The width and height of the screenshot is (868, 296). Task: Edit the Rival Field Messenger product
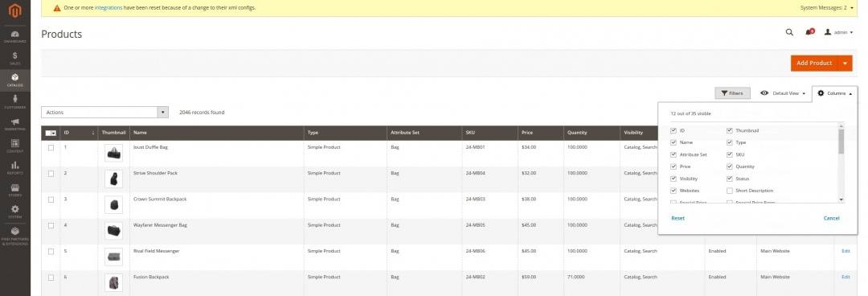coord(845,251)
